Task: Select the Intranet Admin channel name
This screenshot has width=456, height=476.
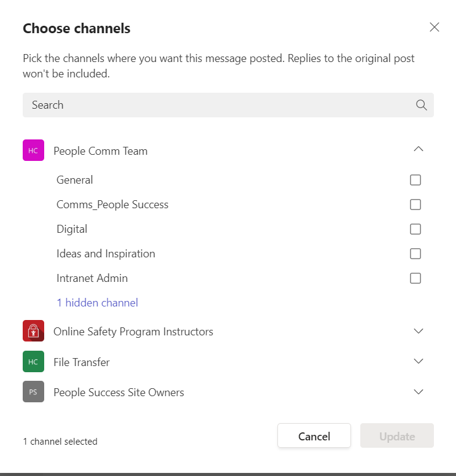Action: [x=92, y=278]
